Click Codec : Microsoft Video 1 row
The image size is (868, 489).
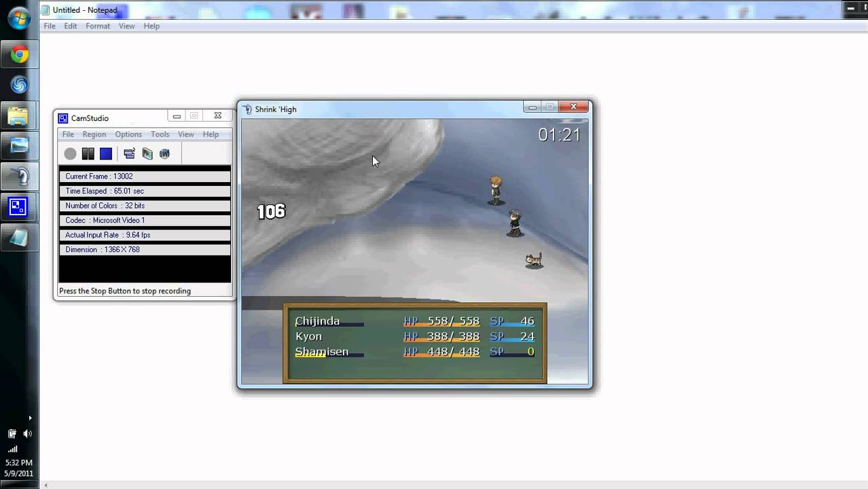coord(145,221)
